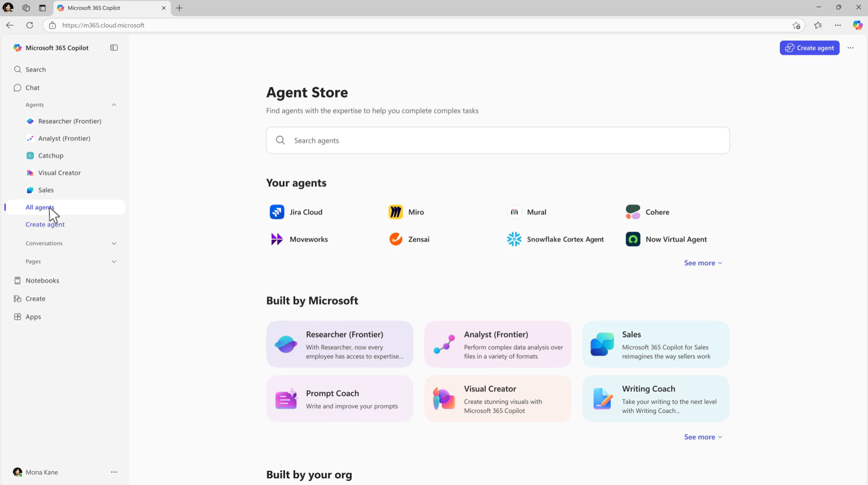Viewport: 868px width, 485px height.
Task: Expand the Conversations section
Action: (x=114, y=243)
